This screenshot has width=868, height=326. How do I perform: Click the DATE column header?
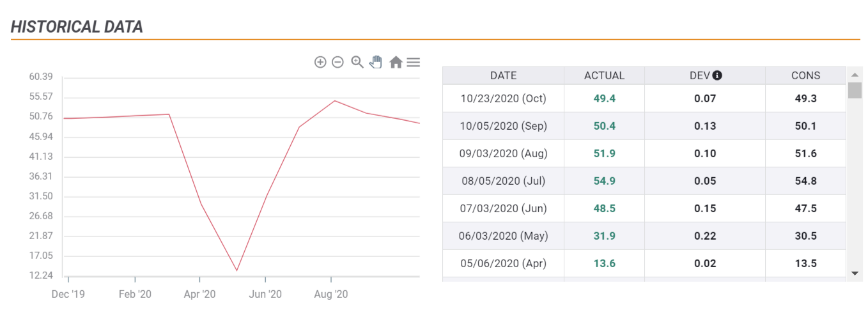503,75
